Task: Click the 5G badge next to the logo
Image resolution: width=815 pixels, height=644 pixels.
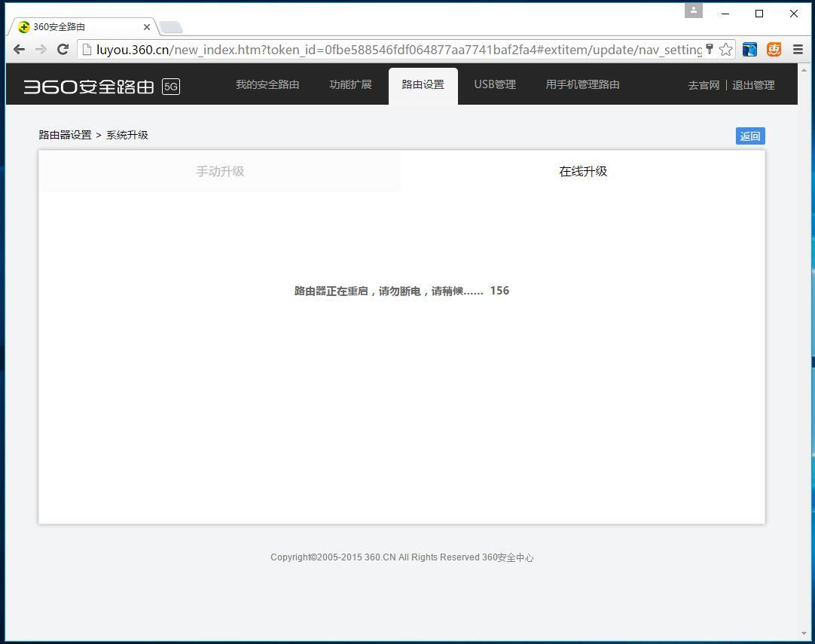Action: pos(171,87)
